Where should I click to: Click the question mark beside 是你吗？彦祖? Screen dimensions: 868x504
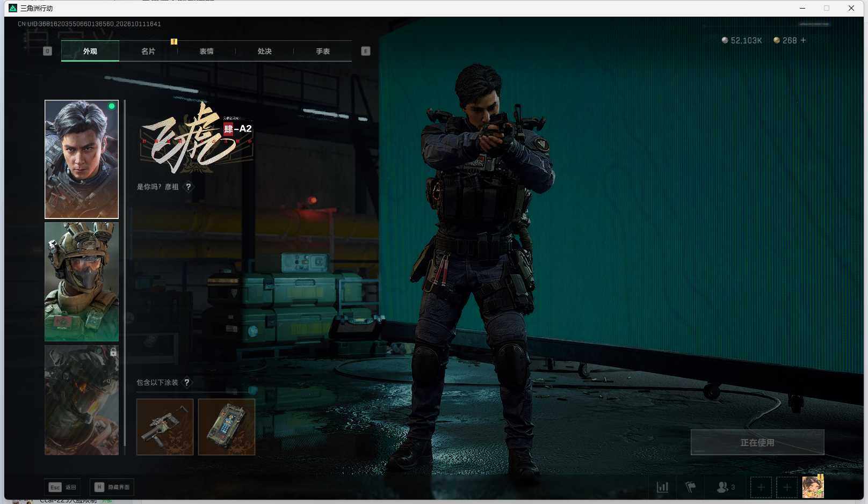(188, 187)
